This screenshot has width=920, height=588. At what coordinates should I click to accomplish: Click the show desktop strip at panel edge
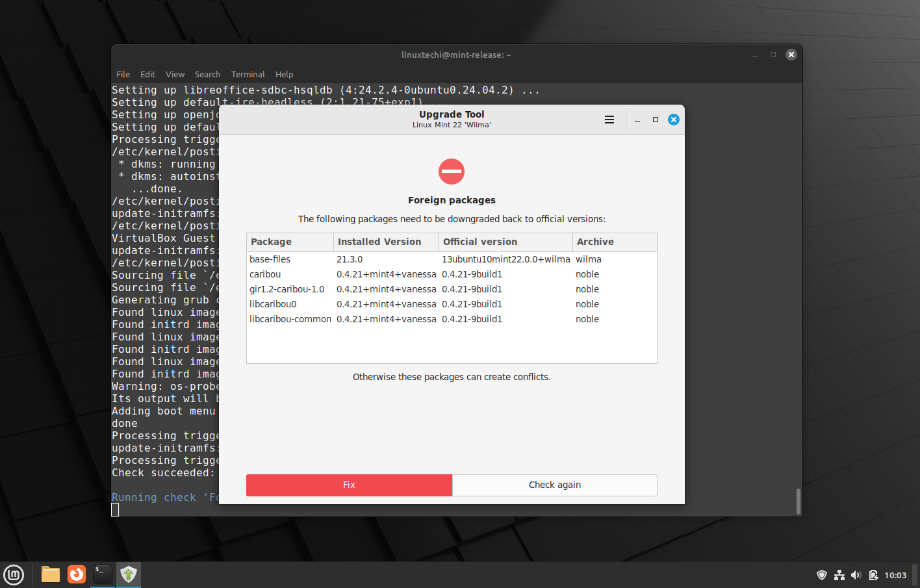coord(916,575)
